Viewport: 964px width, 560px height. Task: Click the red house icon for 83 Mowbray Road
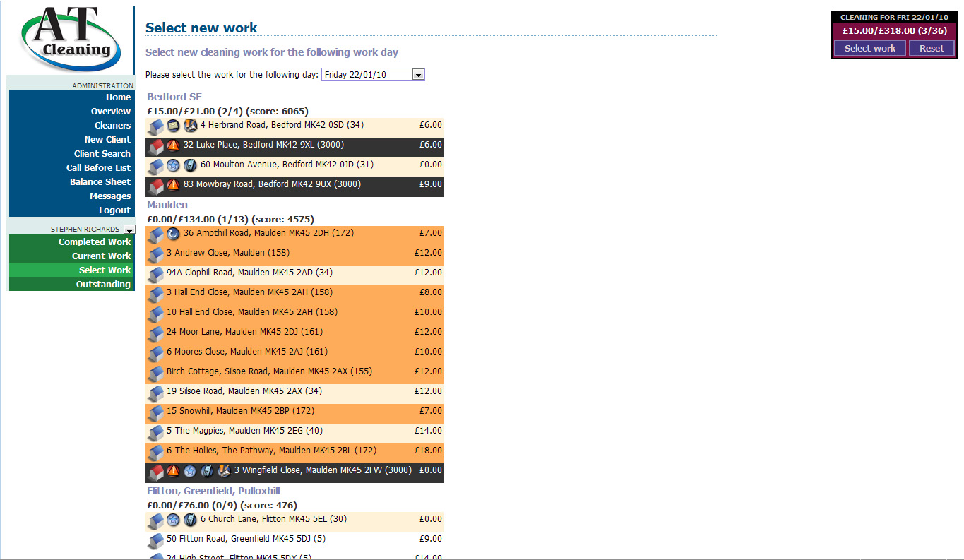coord(156,186)
